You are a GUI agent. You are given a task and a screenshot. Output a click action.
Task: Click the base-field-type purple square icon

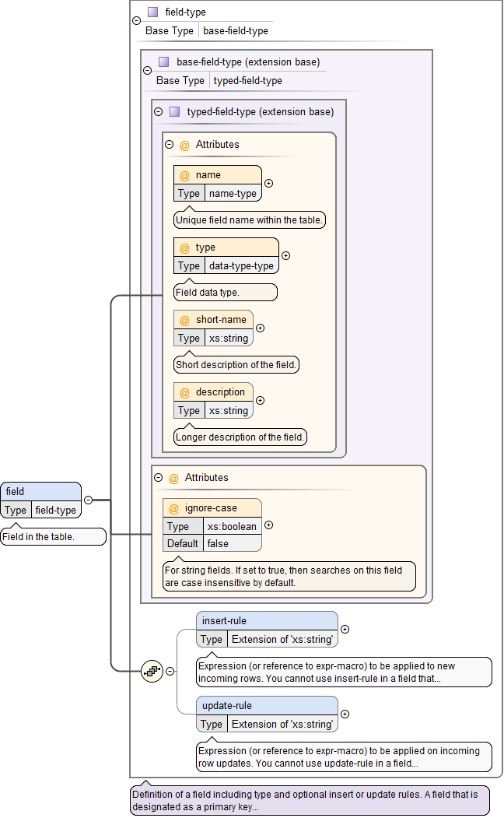click(x=163, y=61)
